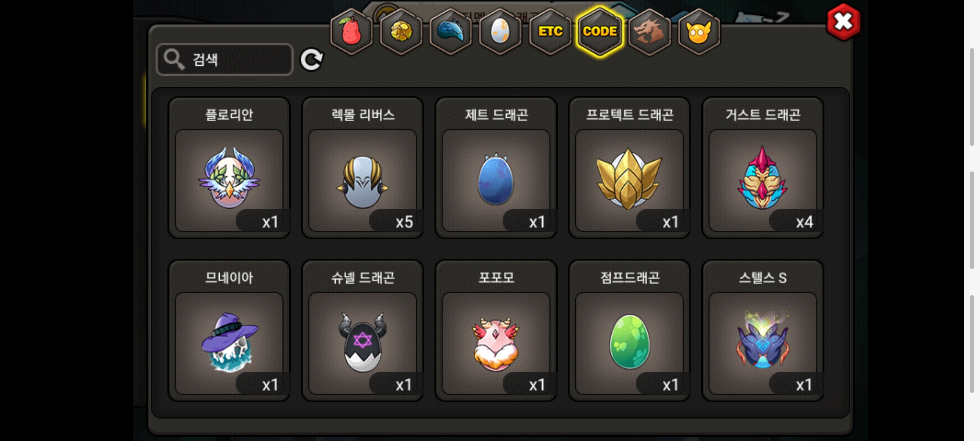Open the brown dragon head tab
Screen dimensions: 980x441
tap(649, 32)
